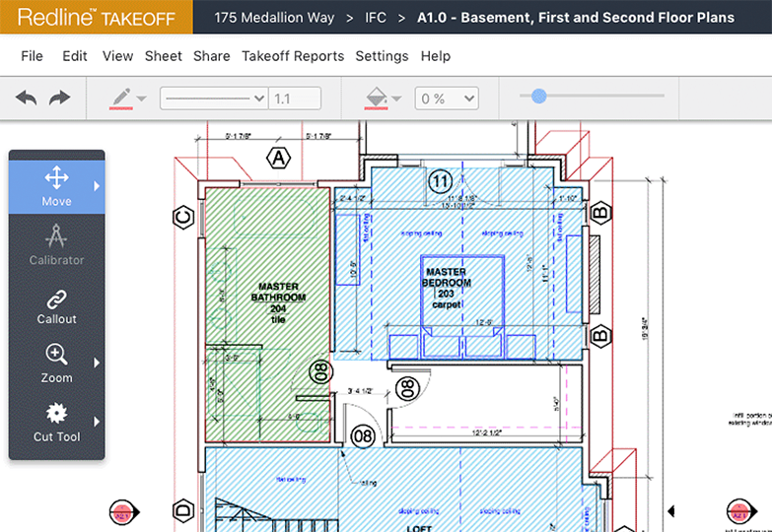
Task: Expand the Cut Tool submenu arrow
Action: point(97,421)
